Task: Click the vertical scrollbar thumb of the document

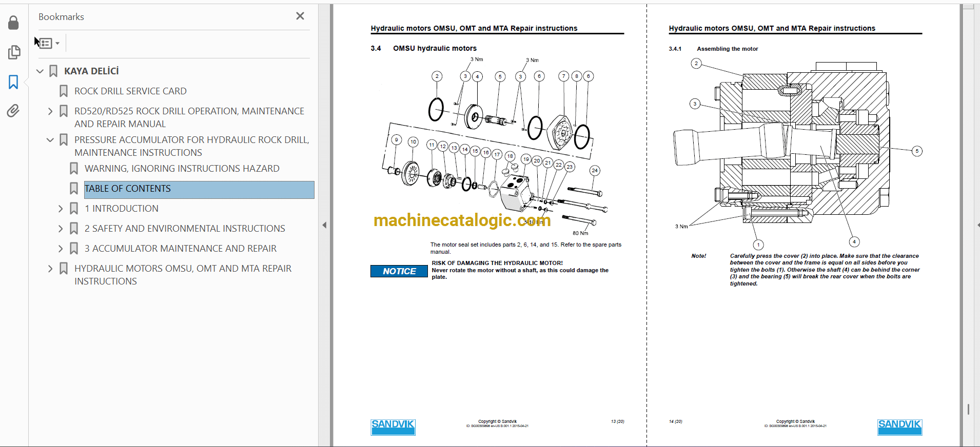Action: pyautogui.click(x=968, y=409)
